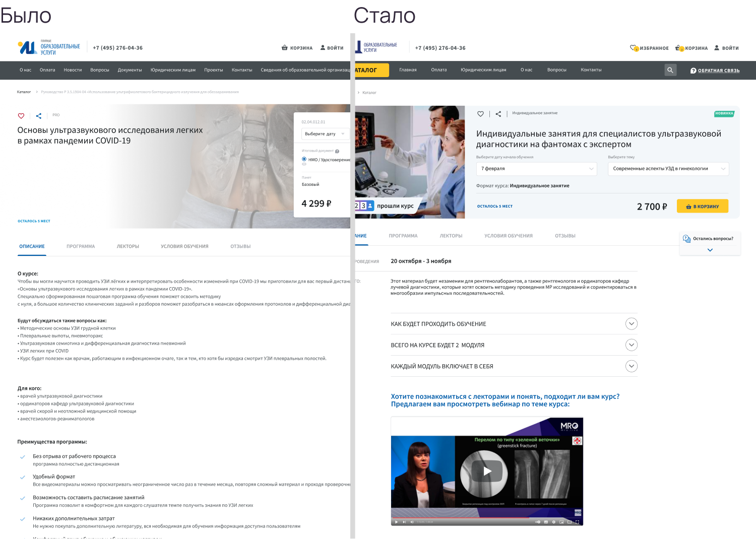Click the Каталог breadcrumb on the new page
756x539 pixels.
pos(369,93)
